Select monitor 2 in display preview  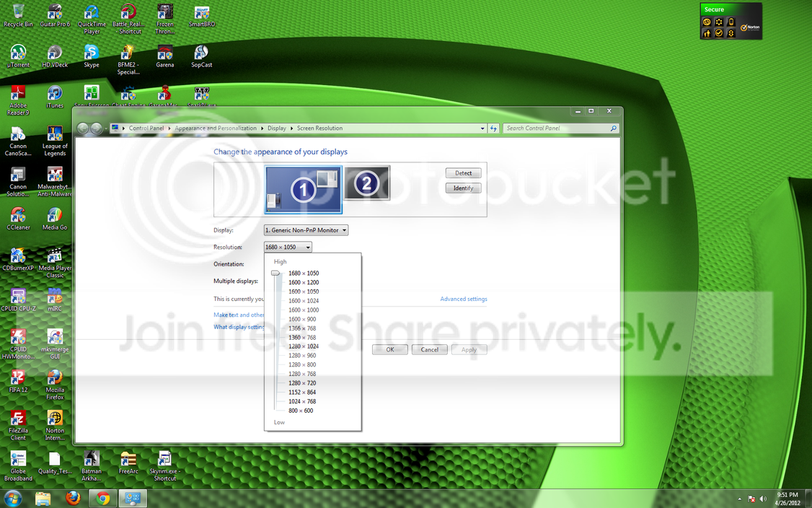366,183
